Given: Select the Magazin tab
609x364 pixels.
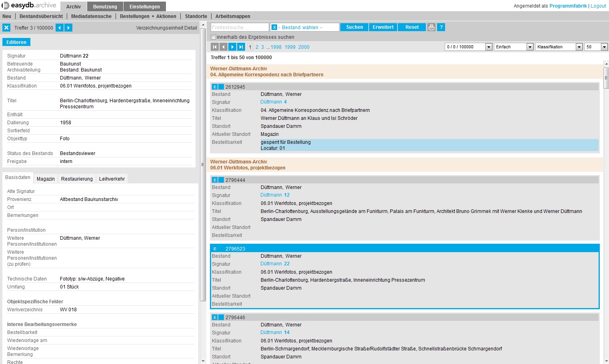Looking at the screenshot, I should (x=46, y=179).
